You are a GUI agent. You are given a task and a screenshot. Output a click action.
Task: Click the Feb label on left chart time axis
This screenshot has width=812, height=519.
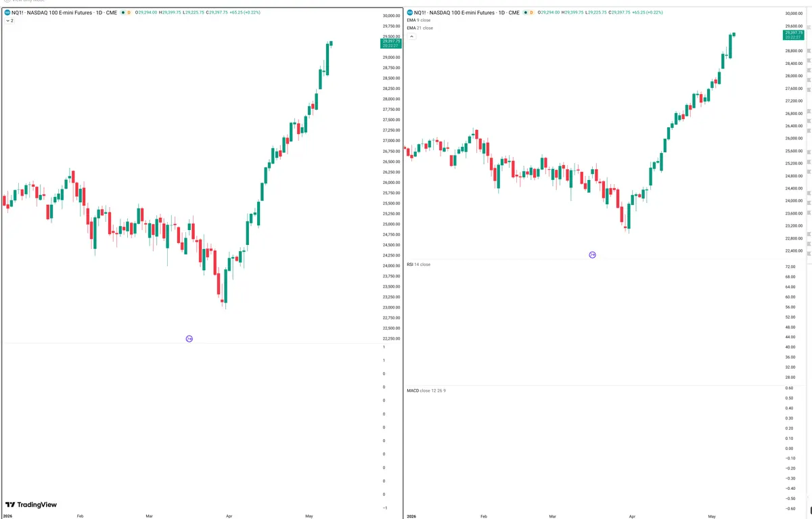coord(80,516)
